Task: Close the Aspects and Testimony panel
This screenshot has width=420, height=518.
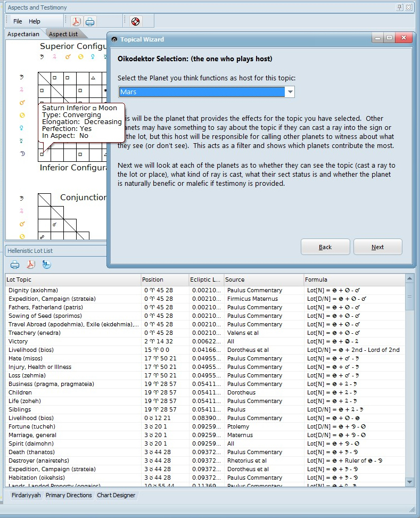Action: (x=409, y=7)
